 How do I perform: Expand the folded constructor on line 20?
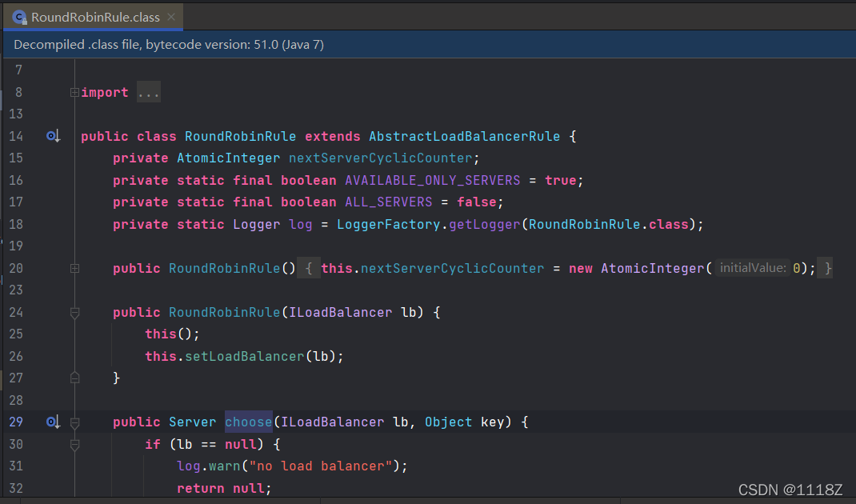(74, 269)
